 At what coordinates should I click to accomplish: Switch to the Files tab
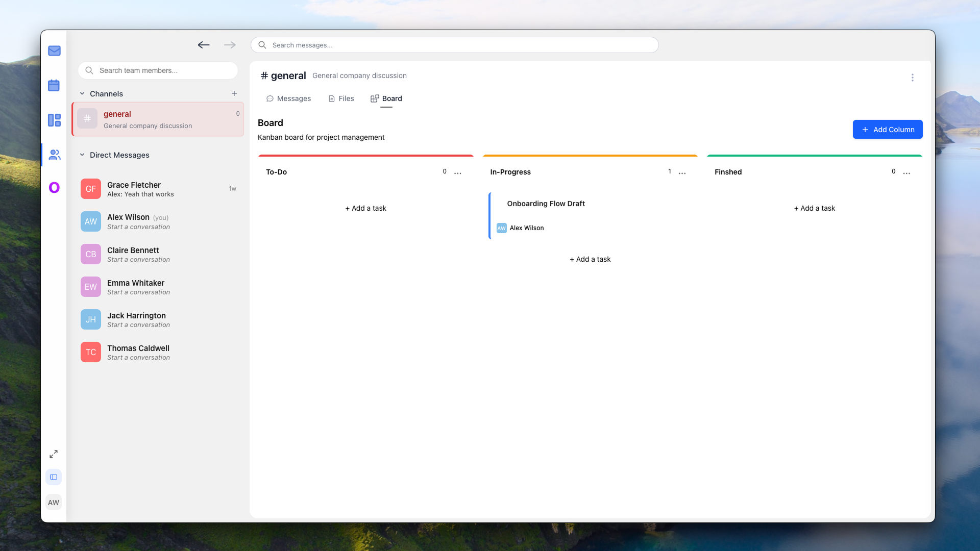(340, 98)
